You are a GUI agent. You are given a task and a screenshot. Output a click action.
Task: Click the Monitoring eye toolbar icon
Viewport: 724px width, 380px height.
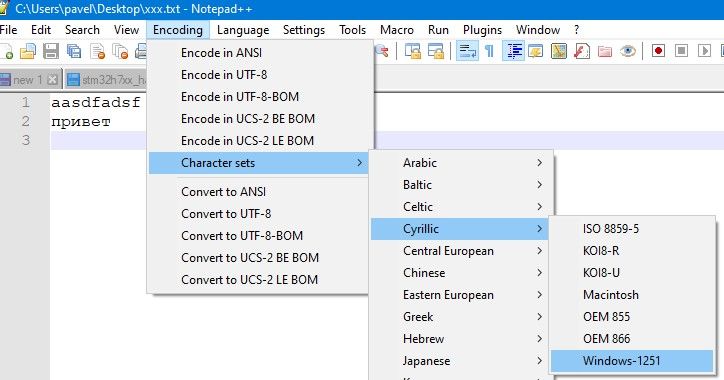pyautogui.click(x=627, y=50)
